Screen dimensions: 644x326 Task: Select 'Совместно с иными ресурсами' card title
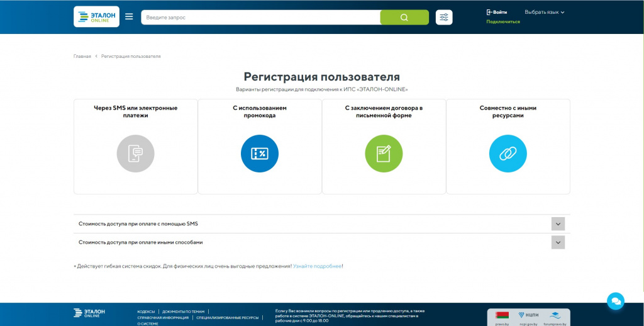point(508,112)
